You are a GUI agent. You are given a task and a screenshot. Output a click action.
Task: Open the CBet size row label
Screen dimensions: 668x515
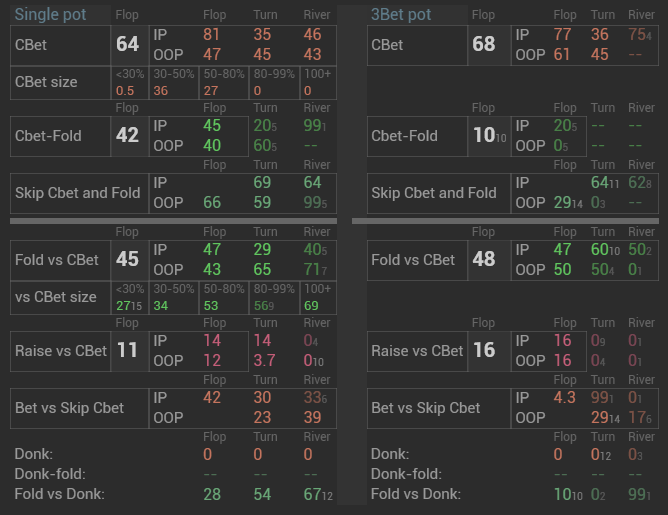point(46,82)
